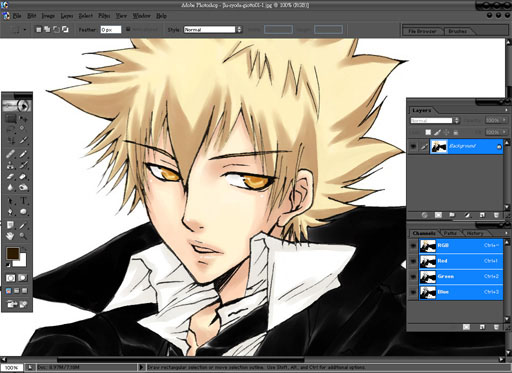Open the Style dropdown in options bar
This screenshot has height=373, width=512.
tap(213, 30)
